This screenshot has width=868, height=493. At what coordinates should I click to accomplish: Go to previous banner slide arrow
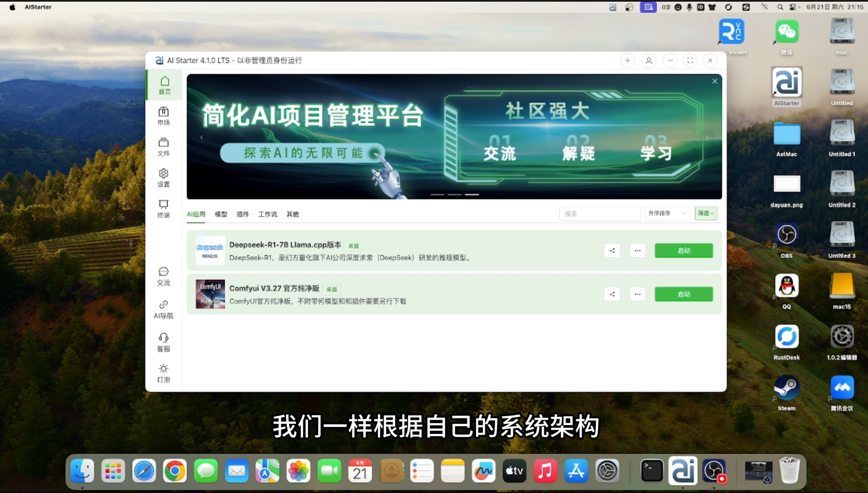(x=201, y=137)
